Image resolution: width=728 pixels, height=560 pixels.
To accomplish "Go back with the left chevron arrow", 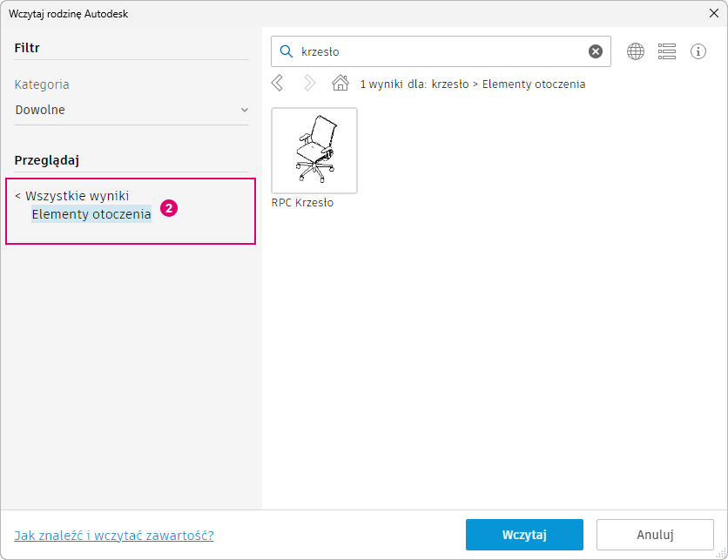I will [x=277, y=83].
